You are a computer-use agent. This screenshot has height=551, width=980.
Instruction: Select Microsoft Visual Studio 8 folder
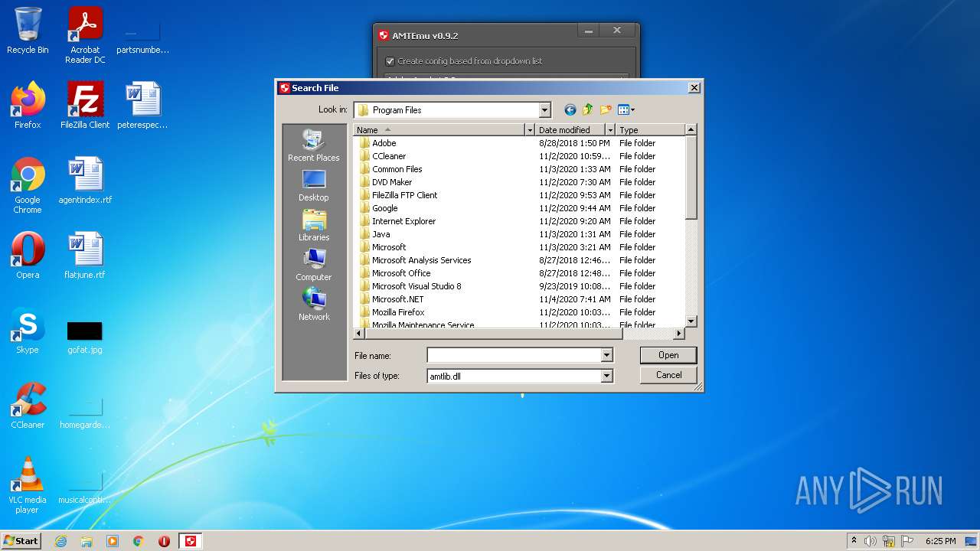[x=410, y=286]
